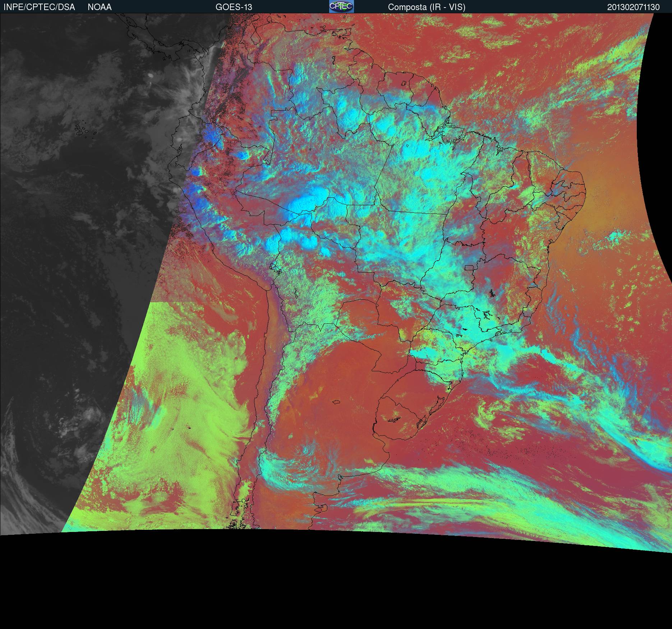Click the NOAA label in header

tap(100, 7)
